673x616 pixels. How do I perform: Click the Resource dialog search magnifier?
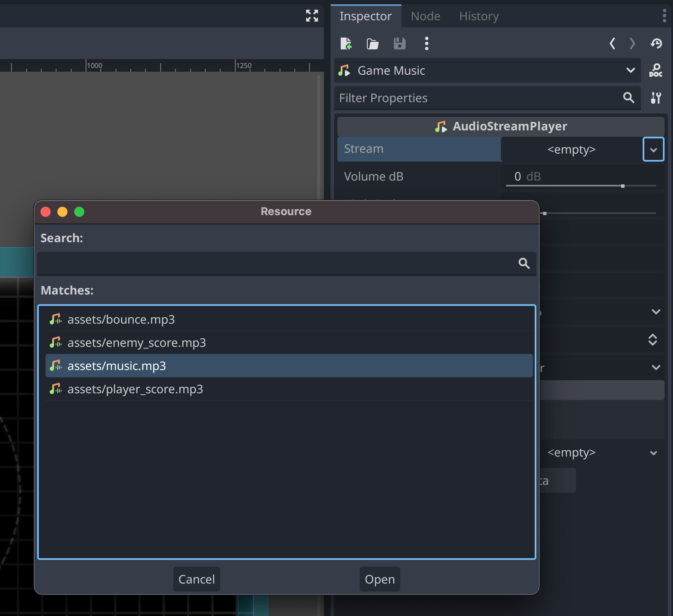click(524, 263)
